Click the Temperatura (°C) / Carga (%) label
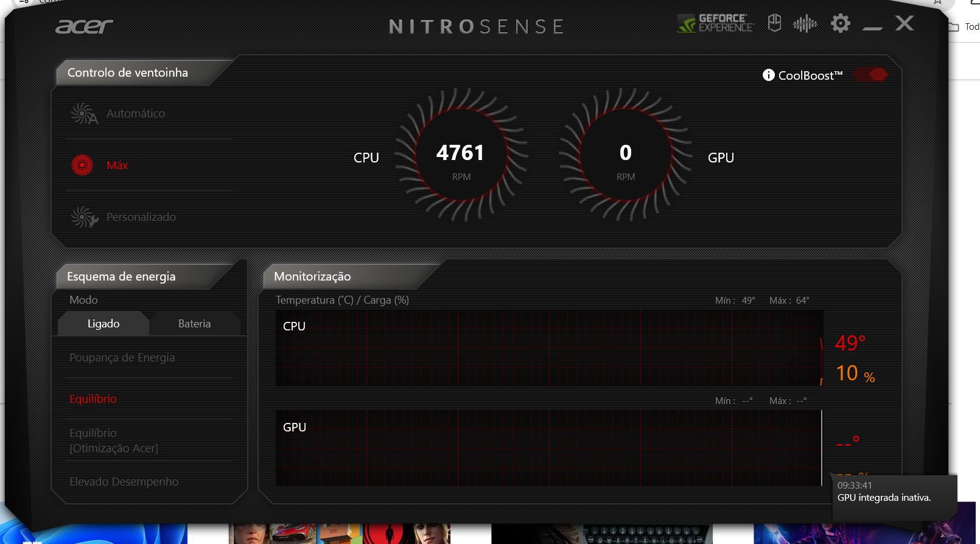 pyautogui.click(x=343, y=300)
